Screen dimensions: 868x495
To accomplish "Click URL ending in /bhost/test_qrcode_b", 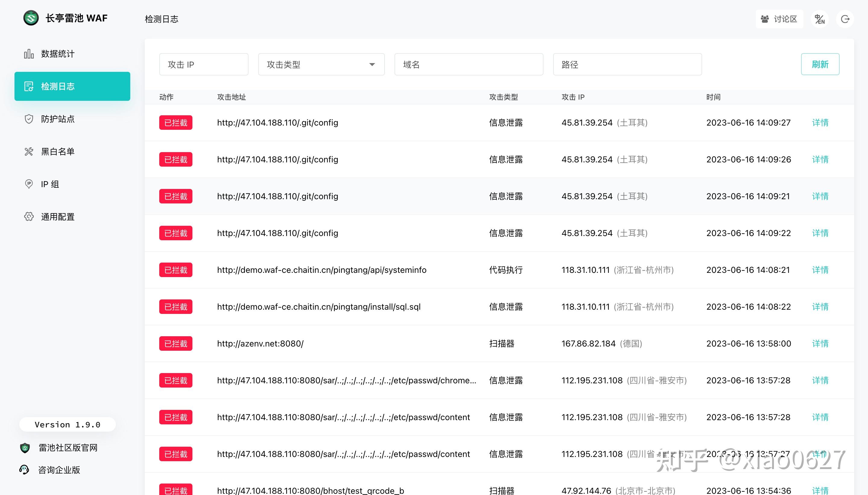I will 311,490.
